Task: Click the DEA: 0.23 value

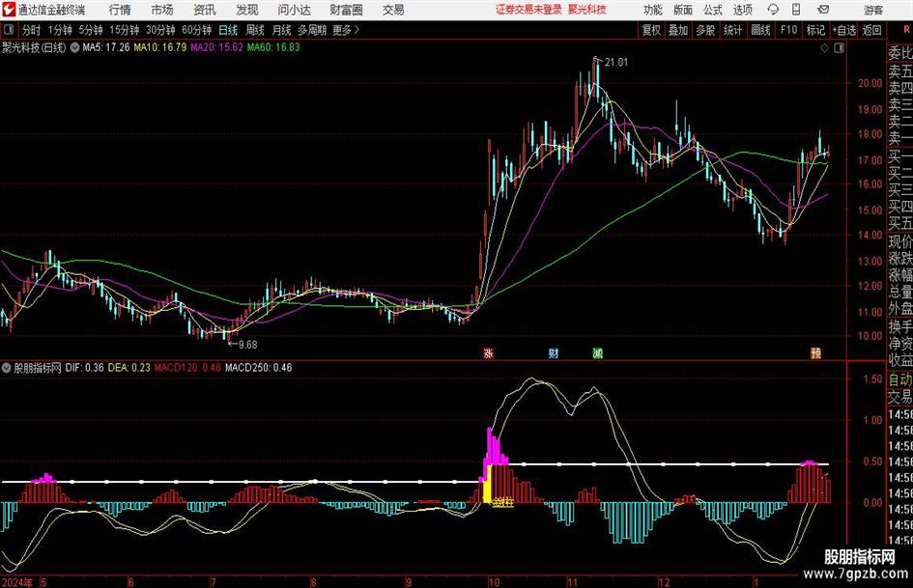Action: (128, 367)
